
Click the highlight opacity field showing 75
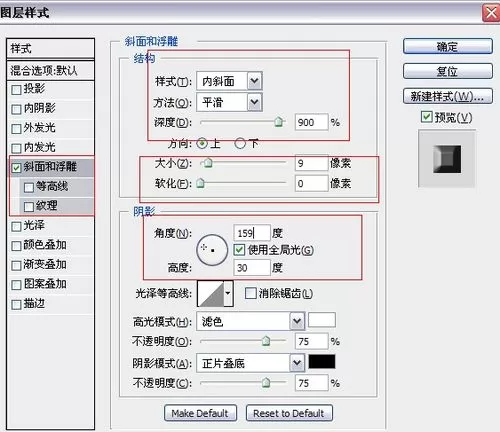pyautogui.click(x=311, y=341)
